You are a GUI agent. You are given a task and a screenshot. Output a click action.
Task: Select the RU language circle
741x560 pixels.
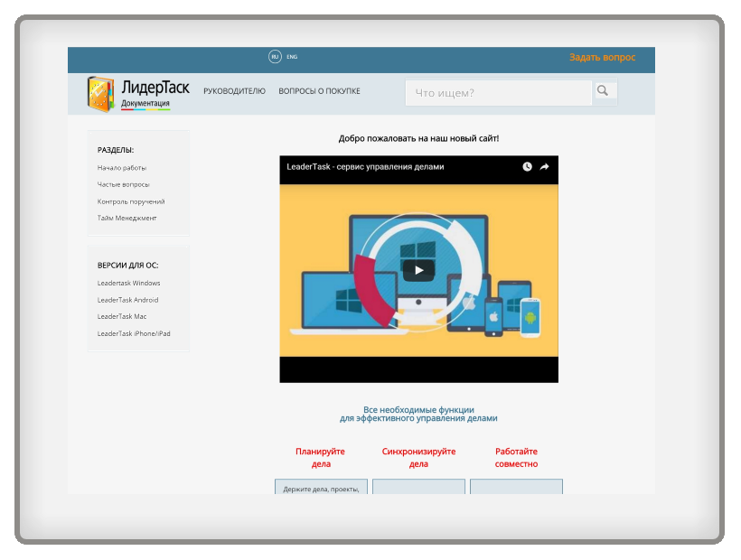pos(275,57)
